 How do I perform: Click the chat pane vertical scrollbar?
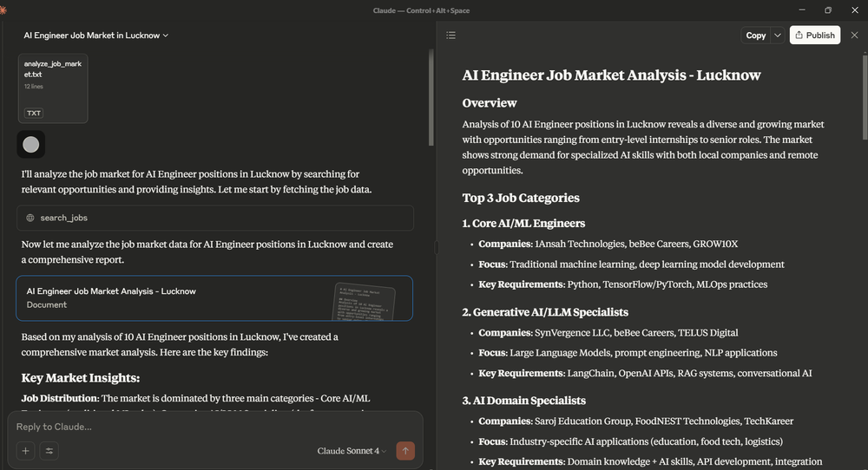(x=431, y=97)
